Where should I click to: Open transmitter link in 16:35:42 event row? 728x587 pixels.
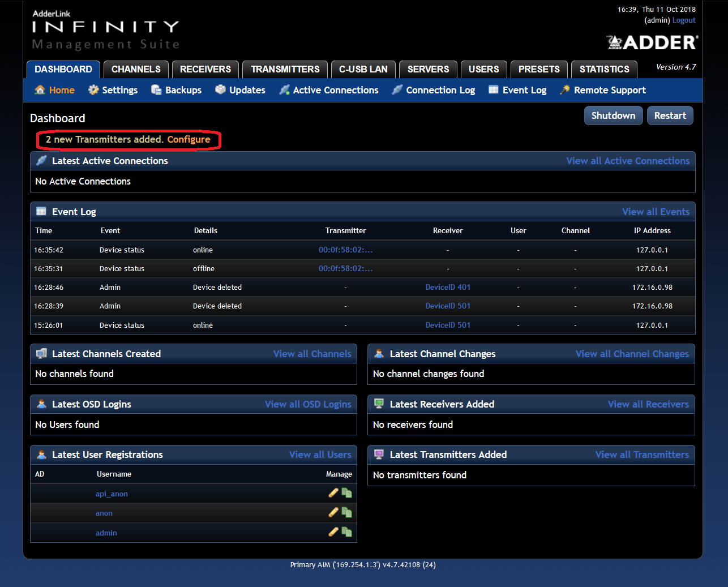coord(345,250)
